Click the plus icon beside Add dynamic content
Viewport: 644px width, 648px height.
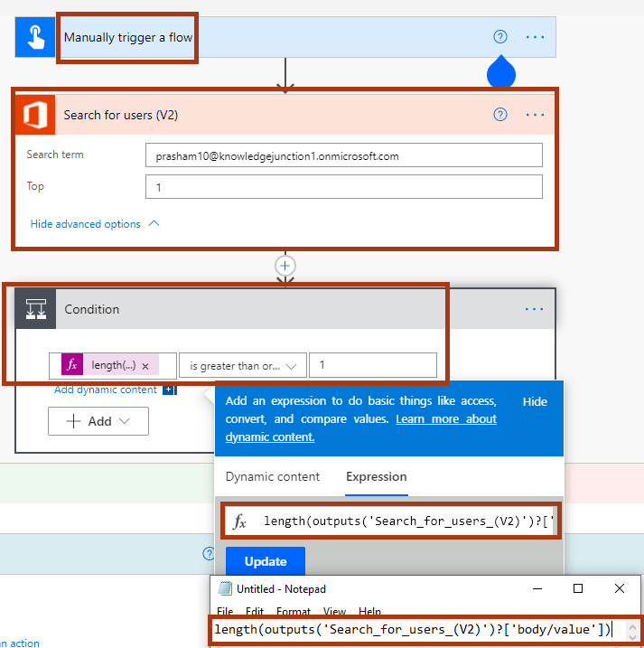click(170, 390)
